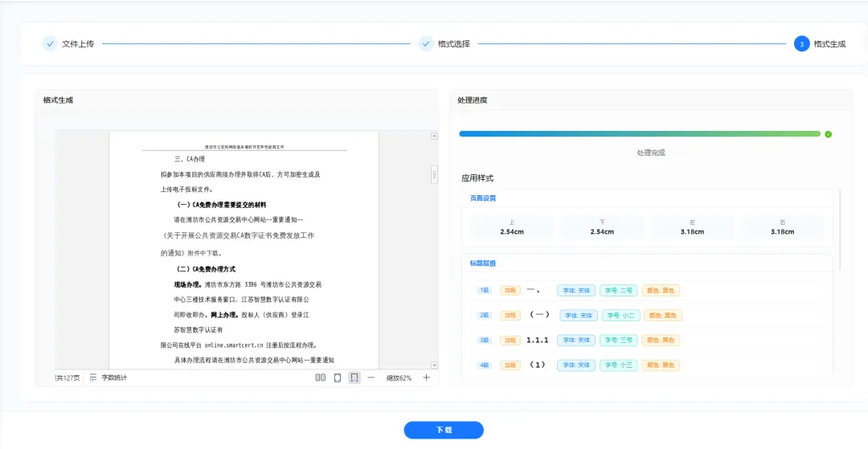Select the fit-width view icon
This screenshot has width=868, height=449.
click(354, 378)
